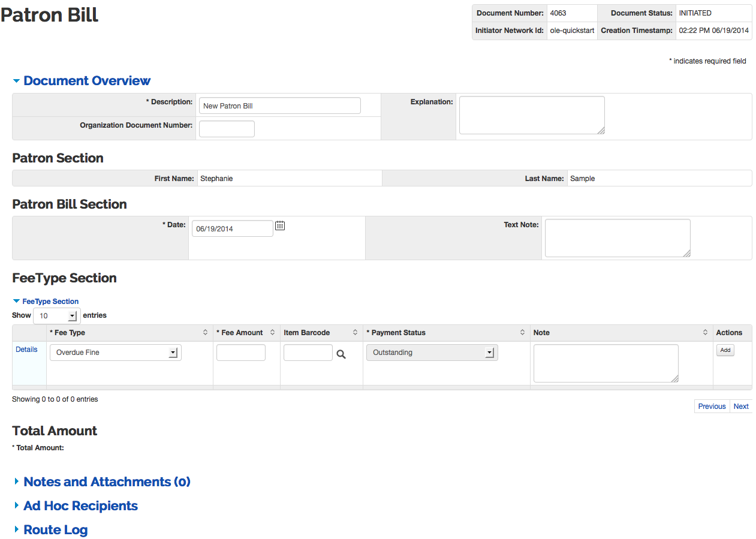
Task: Go to the Next page of entries
Action: click(x=741, y=406)
